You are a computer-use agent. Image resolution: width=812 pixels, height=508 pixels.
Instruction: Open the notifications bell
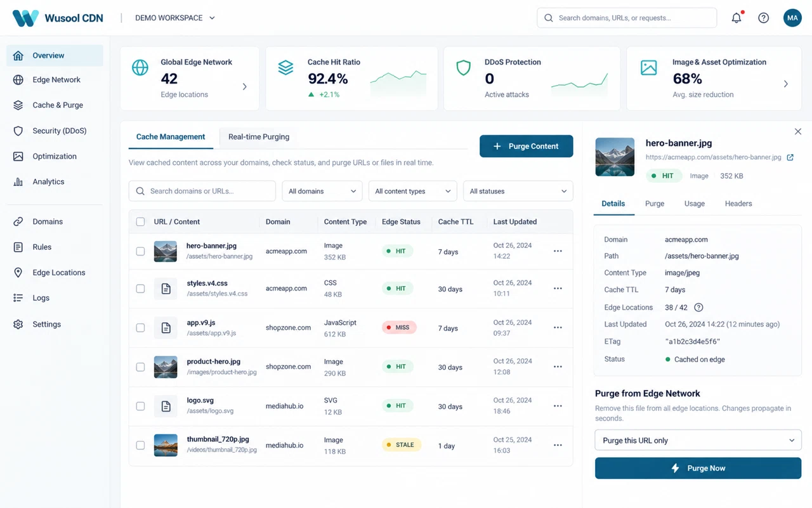pyautogui.click(x=737, y=18)
